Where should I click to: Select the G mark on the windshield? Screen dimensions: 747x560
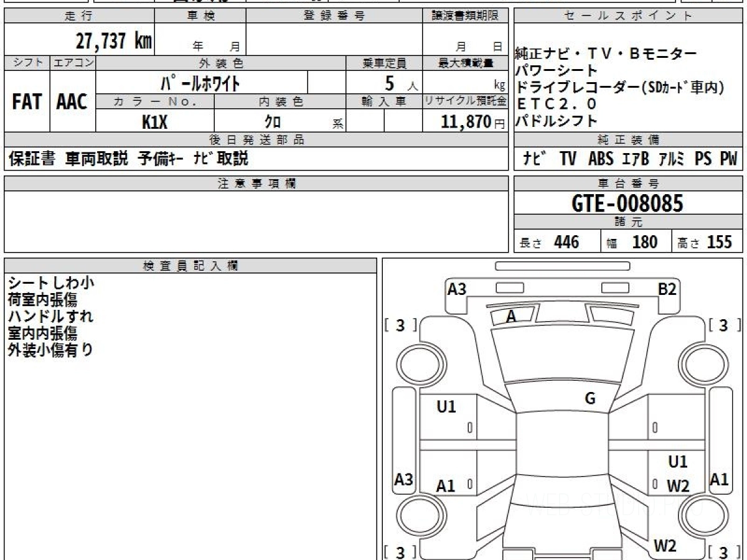(x=590, y=399)
